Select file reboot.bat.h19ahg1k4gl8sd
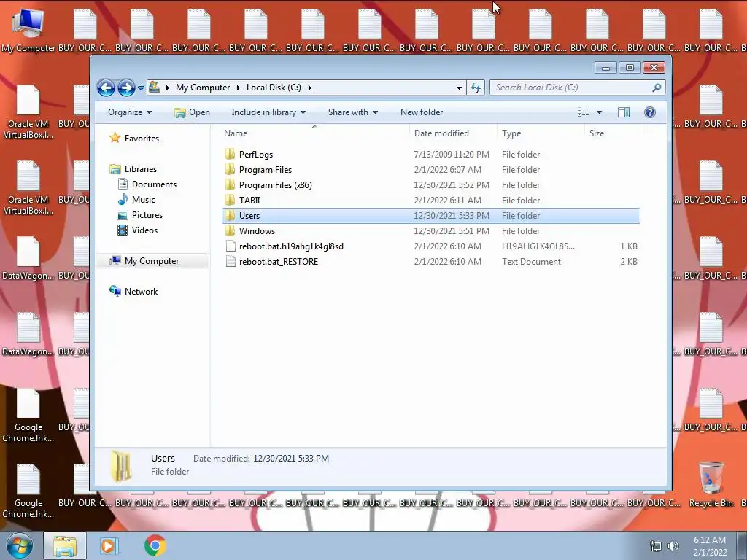 pos(291,246)
